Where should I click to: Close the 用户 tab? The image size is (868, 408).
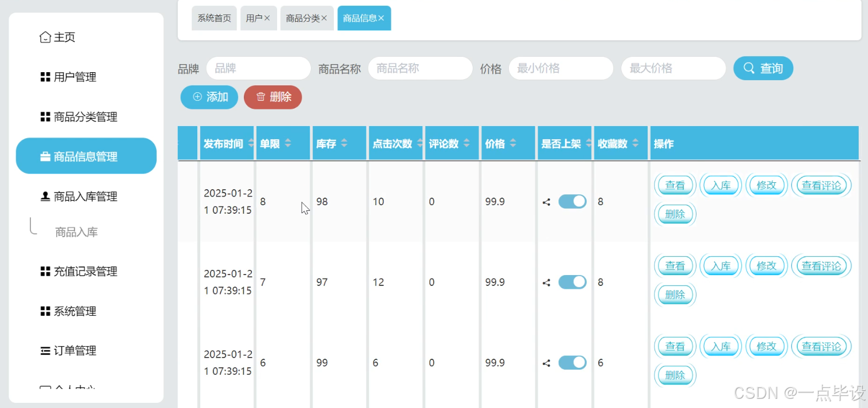[267, 18]
